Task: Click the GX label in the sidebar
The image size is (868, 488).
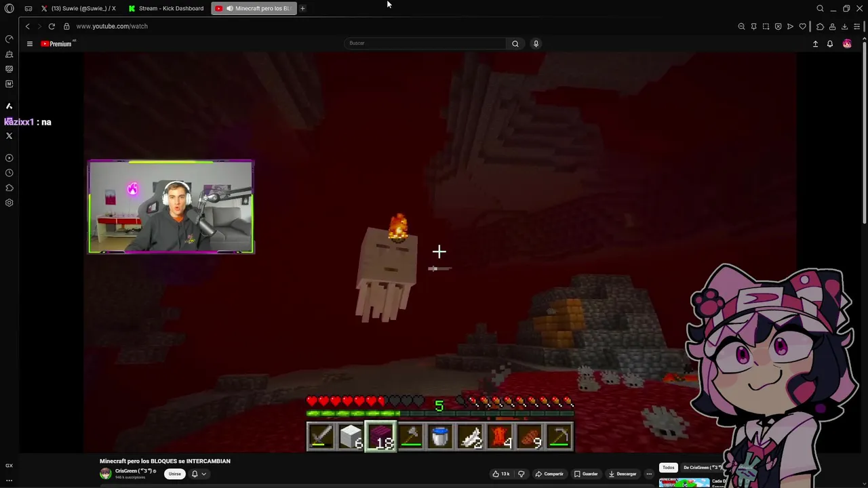Action: point(9,466)
